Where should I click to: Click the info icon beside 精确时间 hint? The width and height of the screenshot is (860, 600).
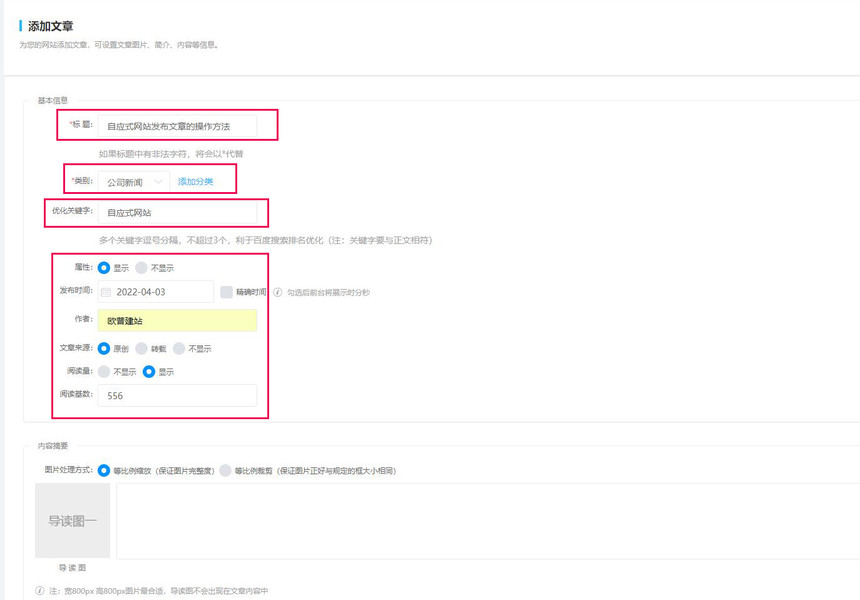278,292
